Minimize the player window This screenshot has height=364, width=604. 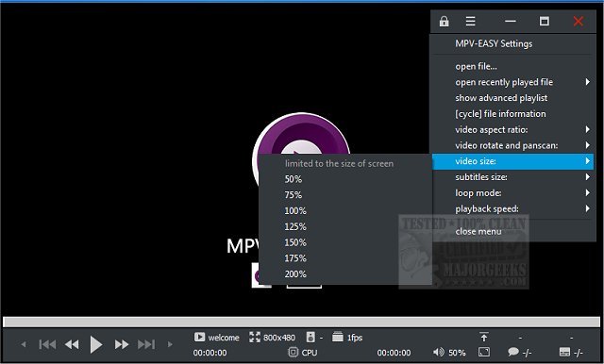click(511, 21)
